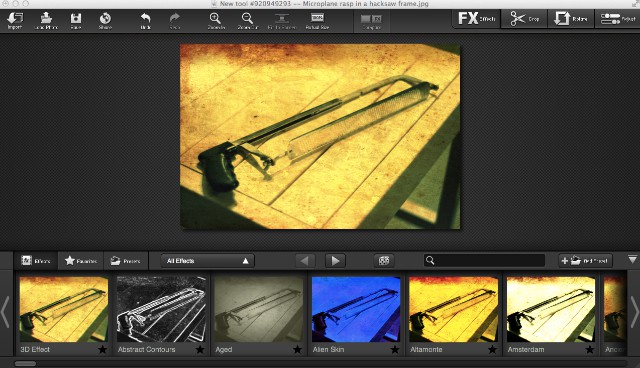The image size is (640, 368).
Task: Go to next effect with right arrow button
Action: click(x=335, y=261)
